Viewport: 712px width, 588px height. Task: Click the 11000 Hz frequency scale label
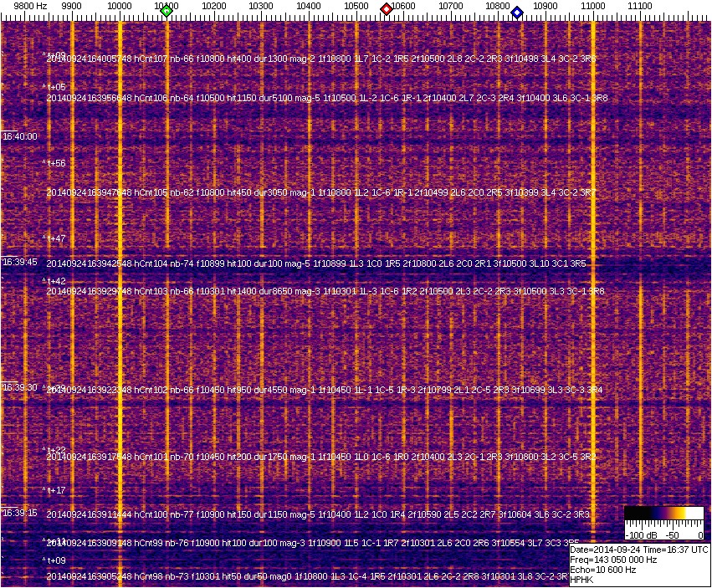pyautogui.click(x=593, y=5)
